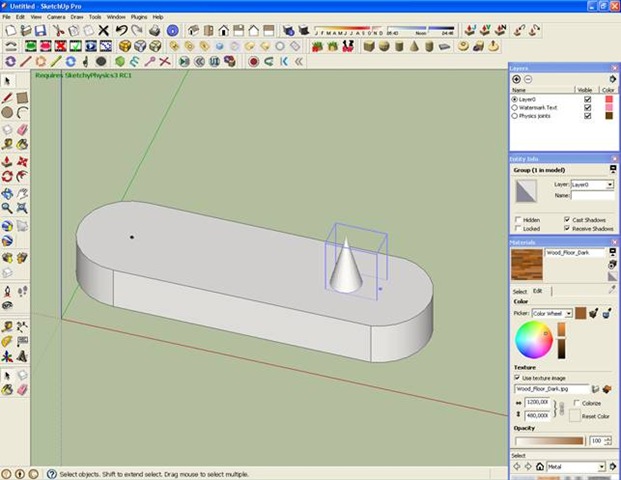Open the Color Wheel picker dropdown
621x480 pixels.
coord(569,313)
